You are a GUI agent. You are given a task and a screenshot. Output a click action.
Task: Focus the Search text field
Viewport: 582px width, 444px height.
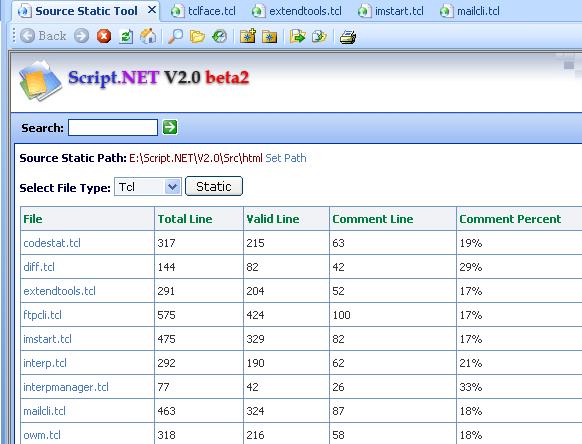(x=113, y=127)
